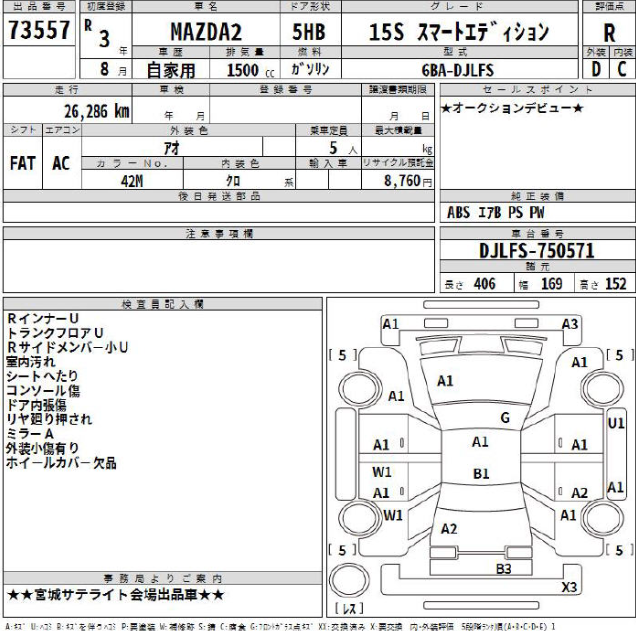Click the A2 mark on the rear window
This screenshot has width=636, height=631.
click(449, 528)
